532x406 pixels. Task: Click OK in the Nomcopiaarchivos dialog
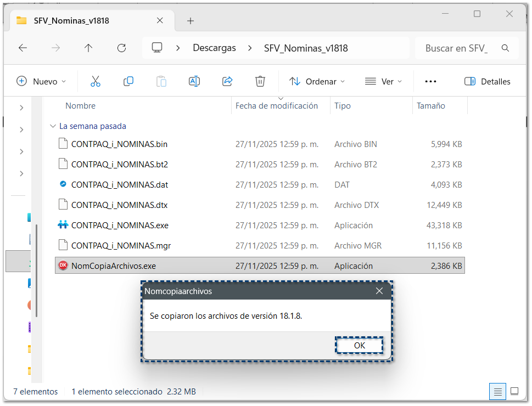click(x=359, y=345)
